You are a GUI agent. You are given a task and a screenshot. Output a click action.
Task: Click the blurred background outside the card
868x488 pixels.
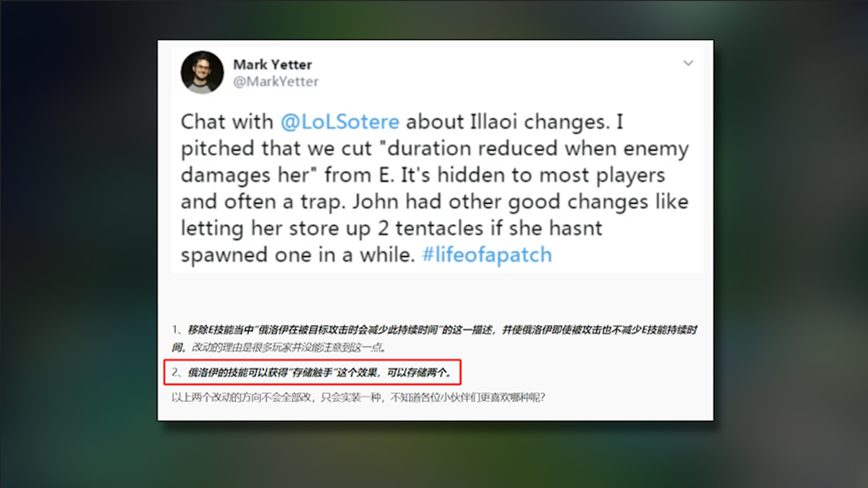point(77,244)
